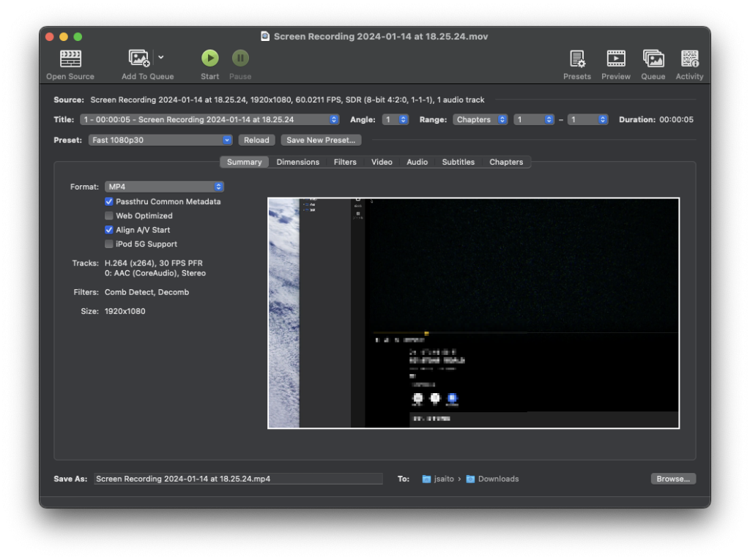Image resolution: width=750 pixels, height=560 pixels.
Task: Enable iPod 5G Support checkbox
Action: click(109, 244)
